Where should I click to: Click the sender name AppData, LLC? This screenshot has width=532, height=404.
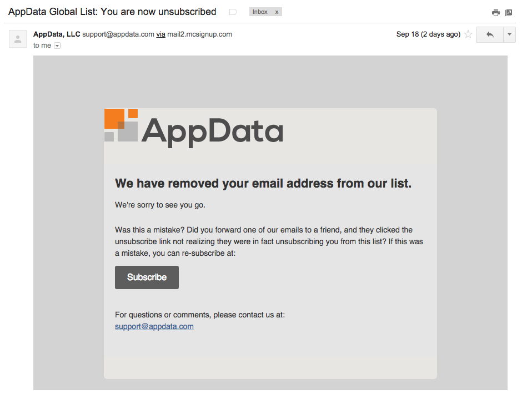pos(57,34)
